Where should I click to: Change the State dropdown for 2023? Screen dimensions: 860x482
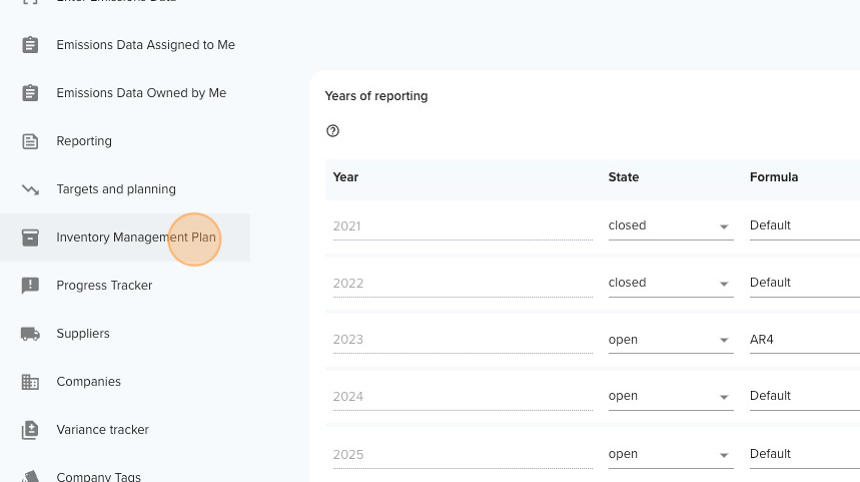[x=671, y=340]
